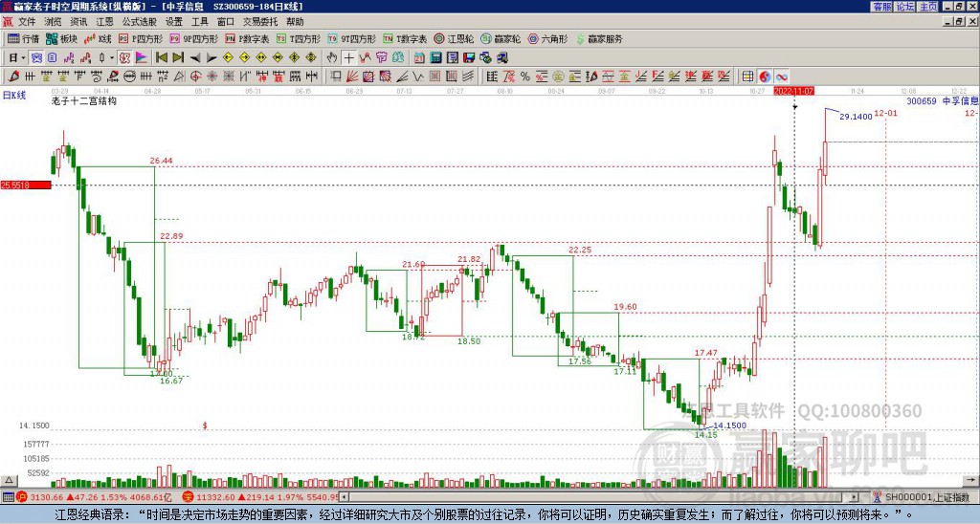The width and height of the screenshot is (980, 524).
Task: Open the 六角形 hexagon tool
Action: click(x=547, y=38)
